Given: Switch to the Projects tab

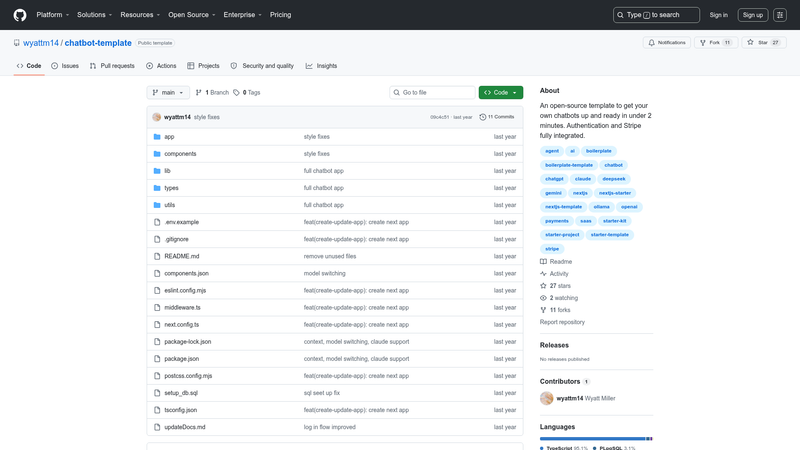Looking at the screenshot, I should coord(203,66).
